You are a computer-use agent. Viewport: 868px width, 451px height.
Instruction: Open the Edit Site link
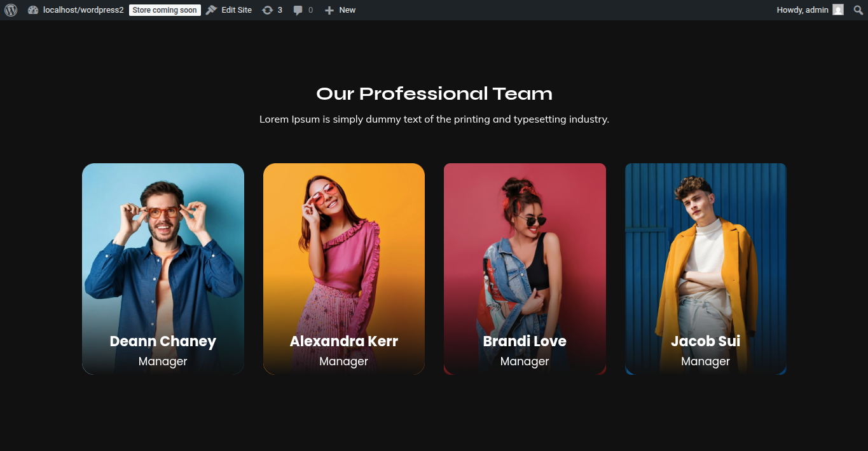tap(237, 10)
